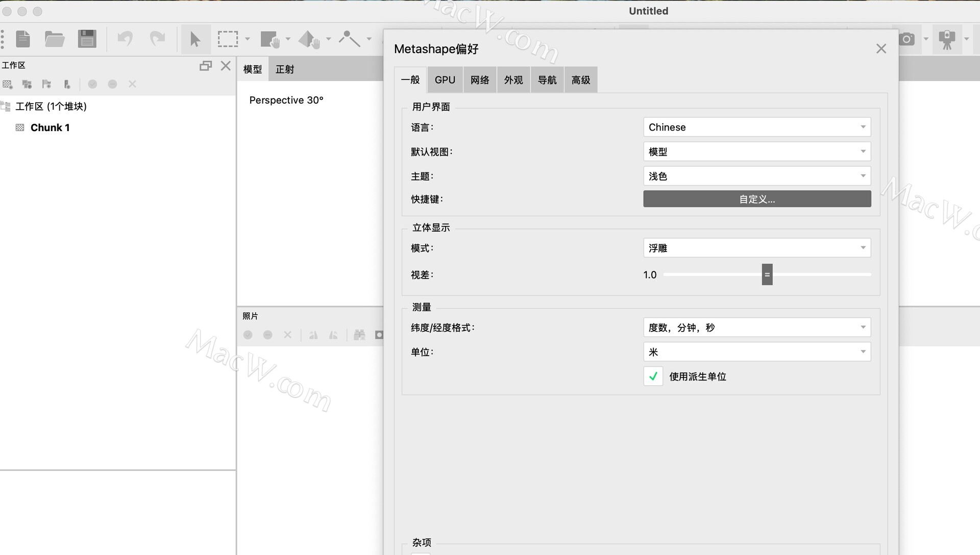Screen dimensions: 980x555
Task: Select Chunk 1 in workspace tree
Action: [50, 128]
